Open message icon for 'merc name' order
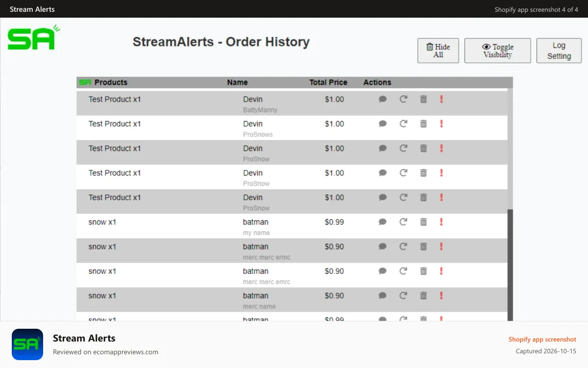Screen dimensions: 588x368 pyautogui.click(x=383, y=295)
